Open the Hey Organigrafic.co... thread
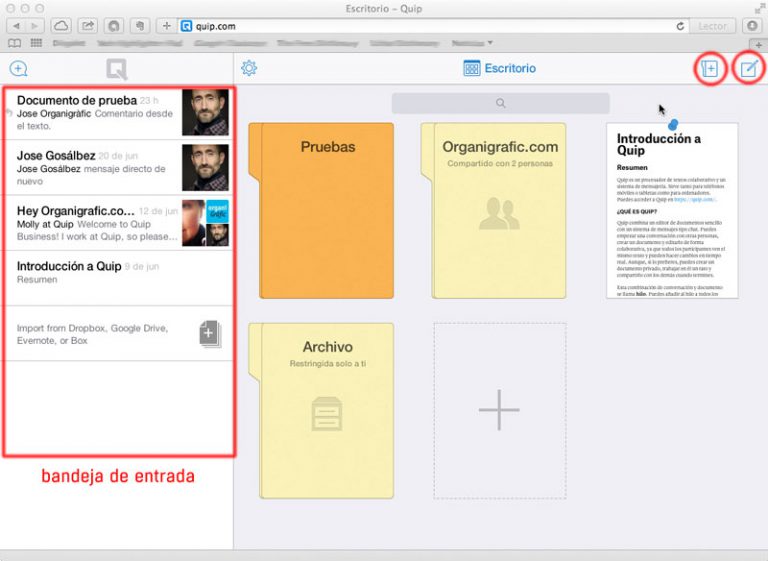The height and width of the screenshot is (561, 768). pyautogui.click(x=118, y=223)
